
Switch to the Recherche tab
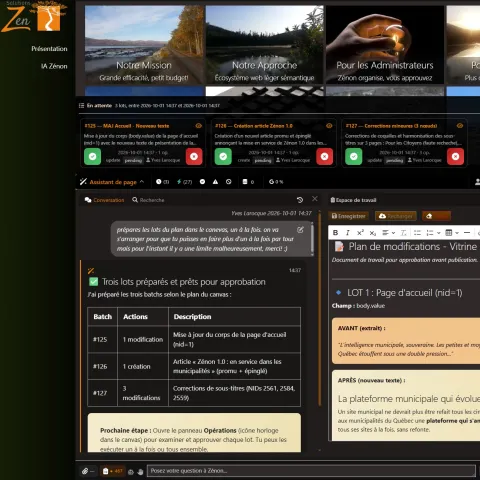[148, 200]
